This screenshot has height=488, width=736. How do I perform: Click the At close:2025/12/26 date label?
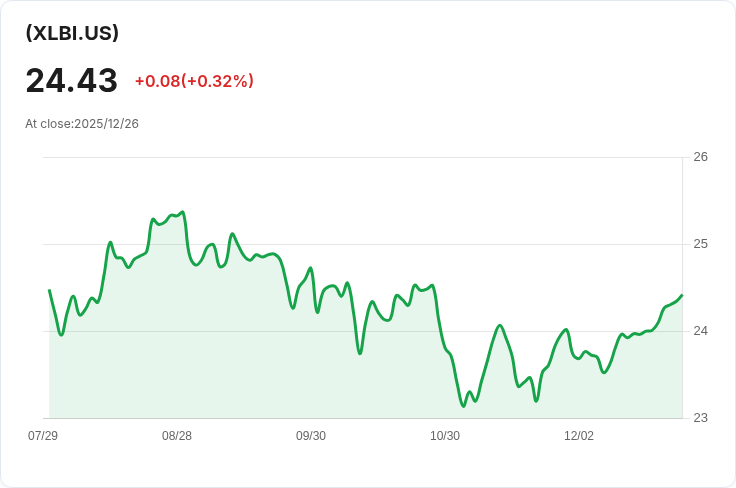pos(82,124)
